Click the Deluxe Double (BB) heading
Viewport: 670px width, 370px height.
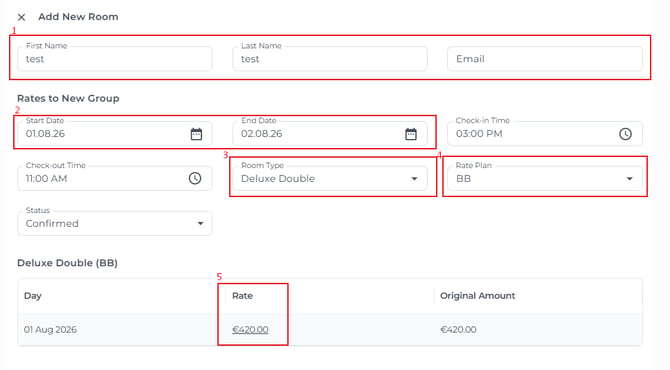click(x=68, y=263)
